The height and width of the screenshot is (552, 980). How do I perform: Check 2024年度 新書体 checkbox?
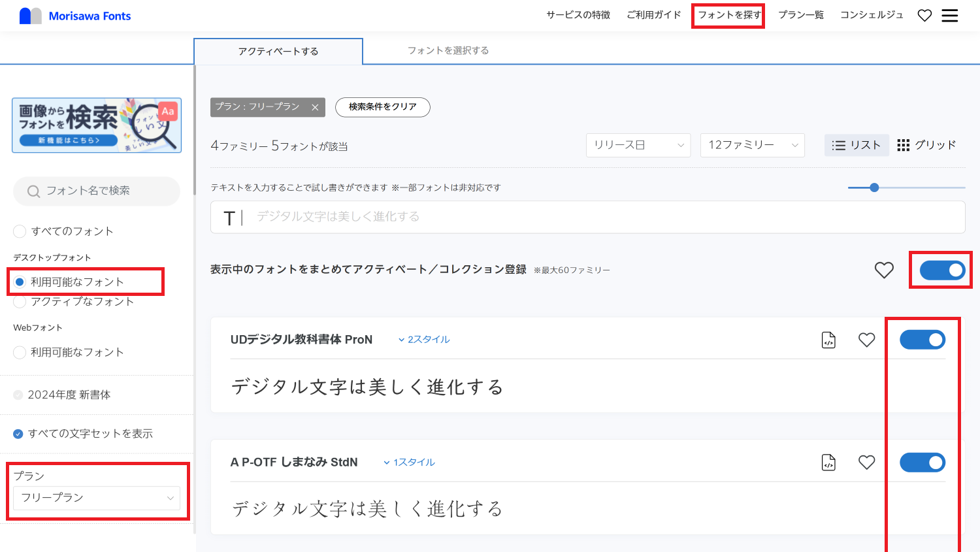[x=18, y=395]
